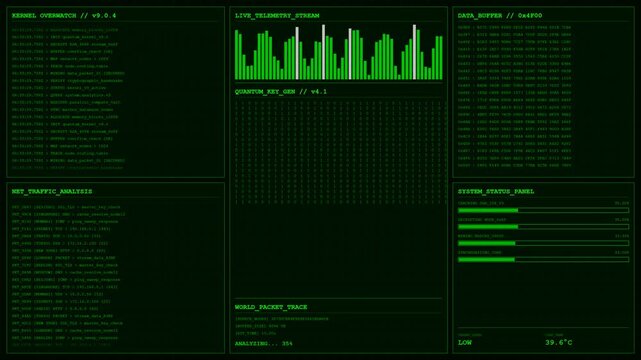The image size is (641, 360).
Task: Click the CRACKING progress bar in System Status
Action: tap(543, 210)
